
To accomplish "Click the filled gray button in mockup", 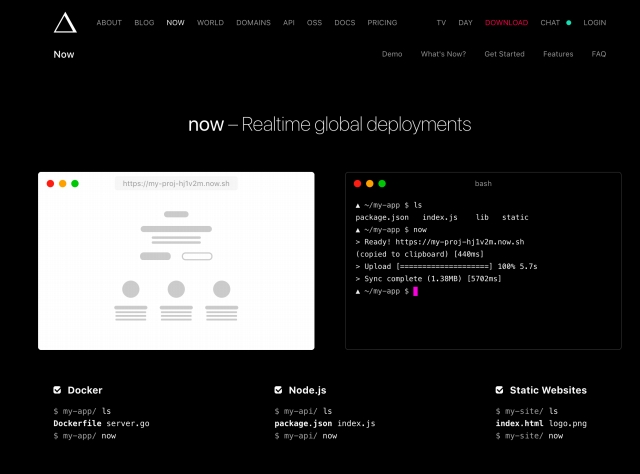I will click(x=155, y=256).
